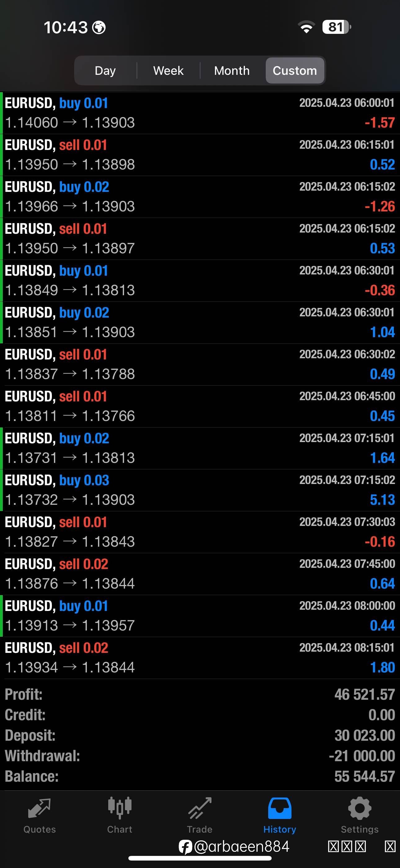
Task: Tap the 10:43 clock in status bar
Action: (x=66, y=27)
